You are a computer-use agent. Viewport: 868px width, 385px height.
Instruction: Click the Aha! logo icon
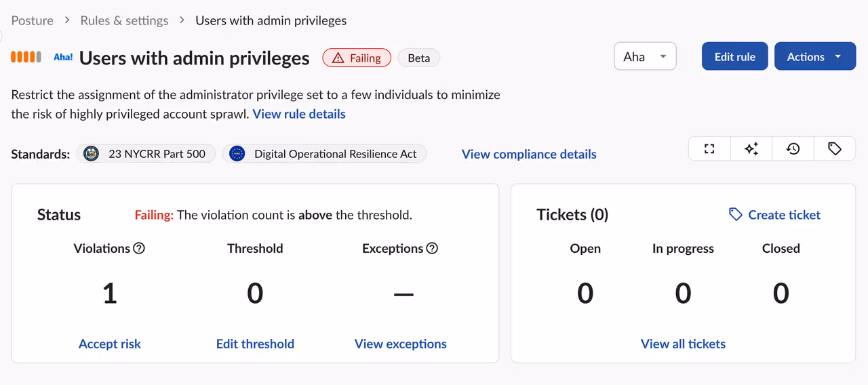[63, 58]
